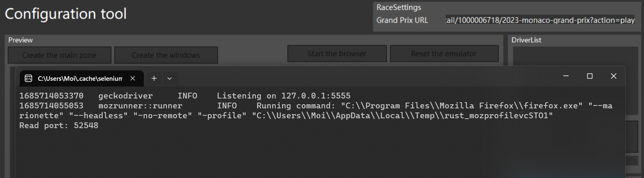Close the terminal window
This screenshot has height=178, width=644.
(x=614, y=76)
